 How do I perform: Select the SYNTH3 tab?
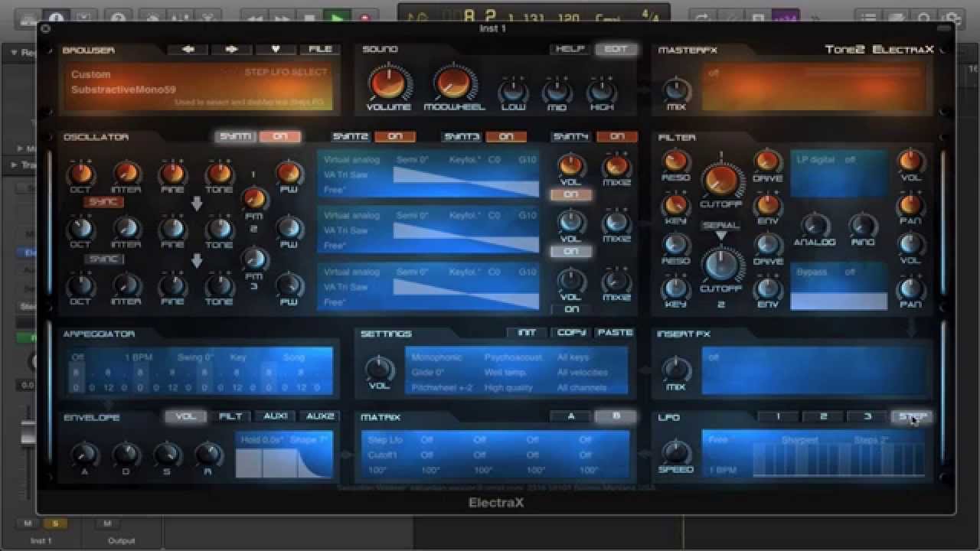click(x=462, y=136)
